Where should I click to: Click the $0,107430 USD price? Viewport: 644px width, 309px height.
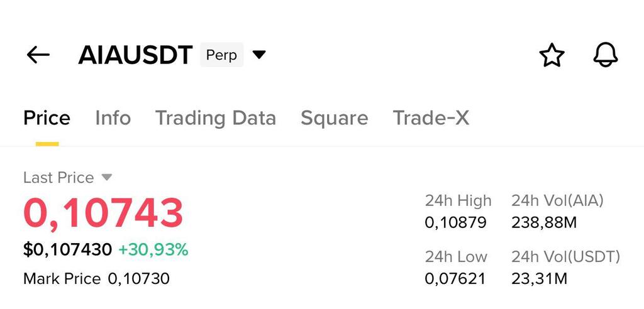(67, 250)
